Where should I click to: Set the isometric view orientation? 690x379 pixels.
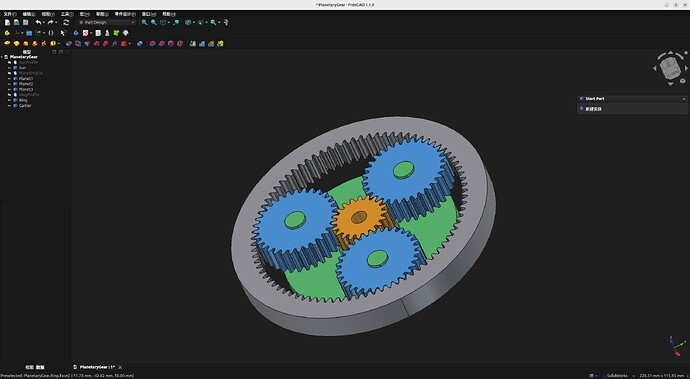pos(163,22)
